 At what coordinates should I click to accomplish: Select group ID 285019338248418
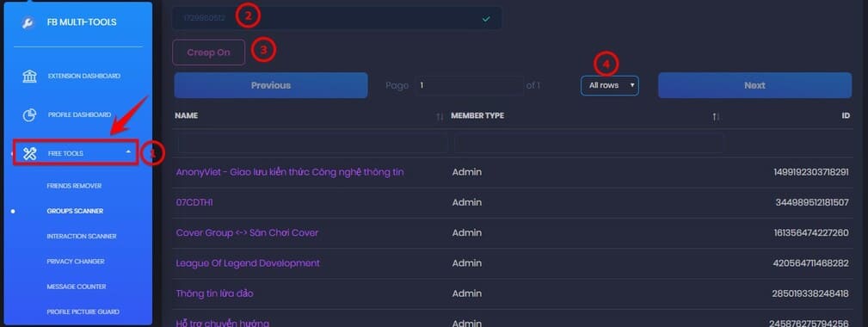click(810, 293)
